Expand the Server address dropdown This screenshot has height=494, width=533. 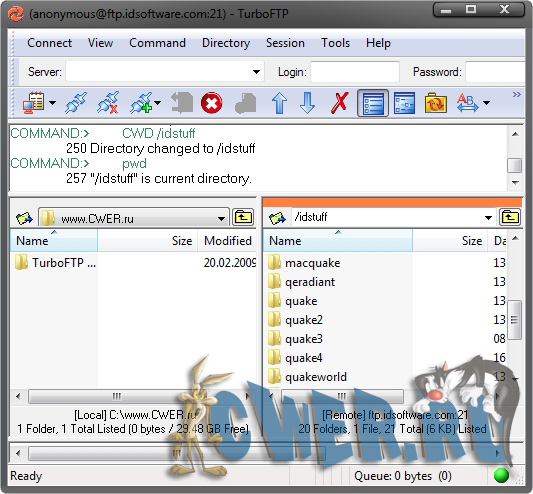pos(256,72)
